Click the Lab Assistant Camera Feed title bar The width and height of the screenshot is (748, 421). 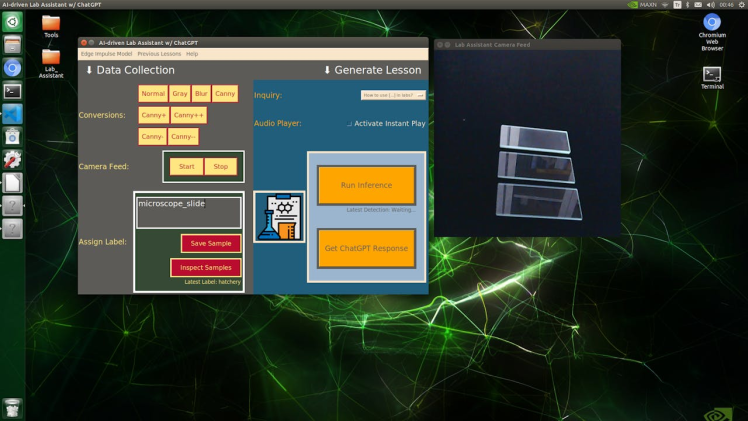527,44
